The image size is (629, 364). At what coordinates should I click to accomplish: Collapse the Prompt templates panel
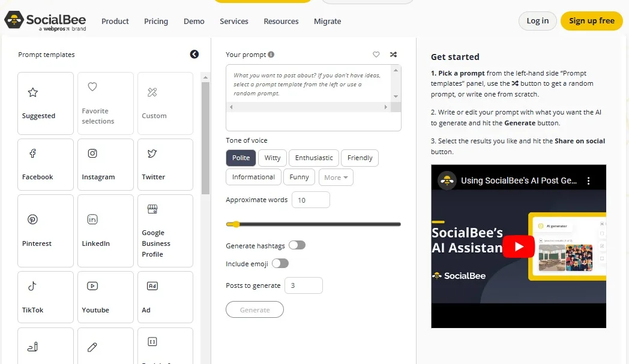click(x=194, y=54)
